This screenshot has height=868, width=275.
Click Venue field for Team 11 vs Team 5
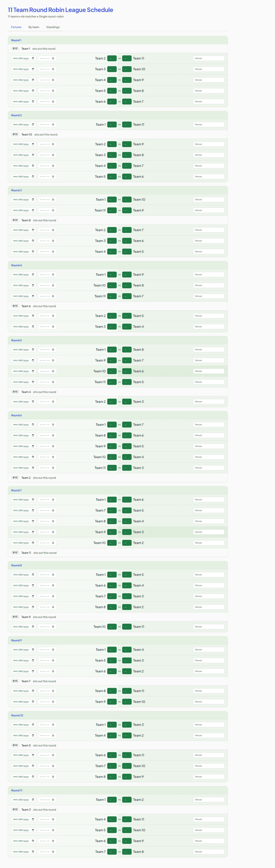(x=209, y=382)
